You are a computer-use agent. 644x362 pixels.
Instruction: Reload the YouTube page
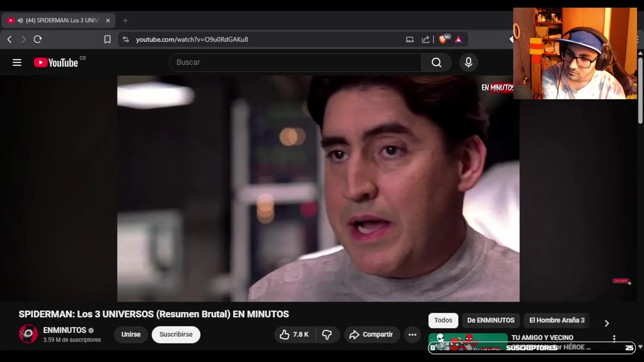tap(38, 39)
